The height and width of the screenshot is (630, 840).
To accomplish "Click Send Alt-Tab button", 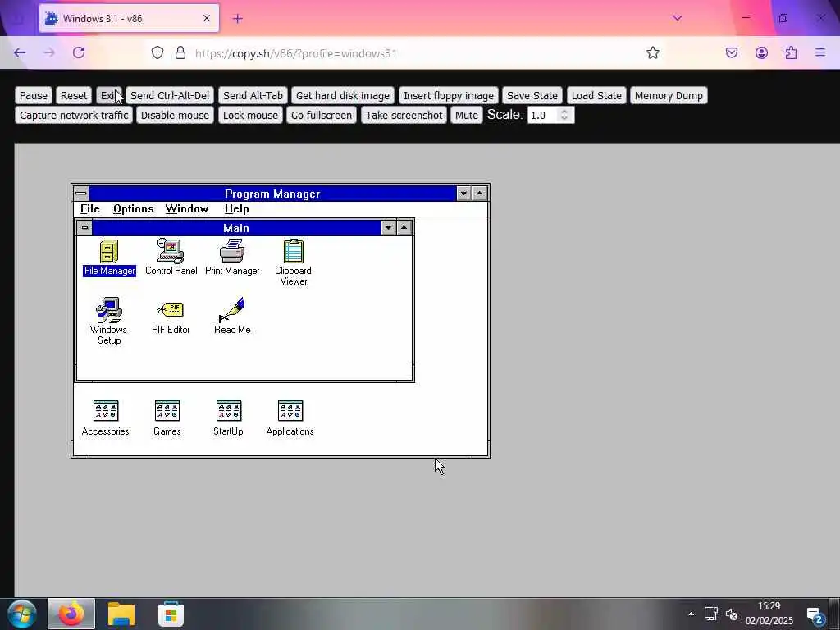I will tap(253, 95).
